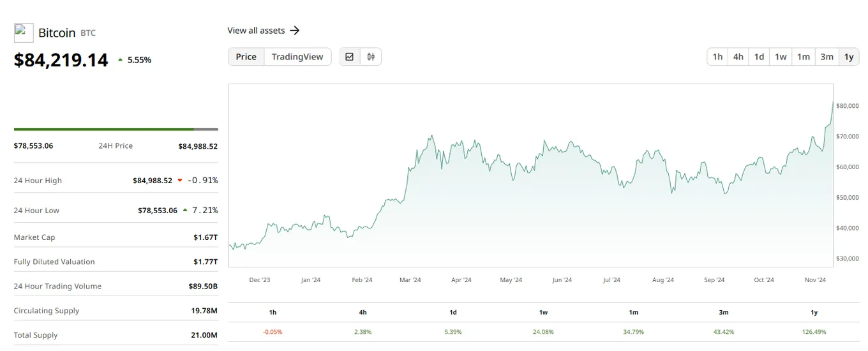Click green up arrow beside 5.55%

pyautogui.click(x=120, y=60)
